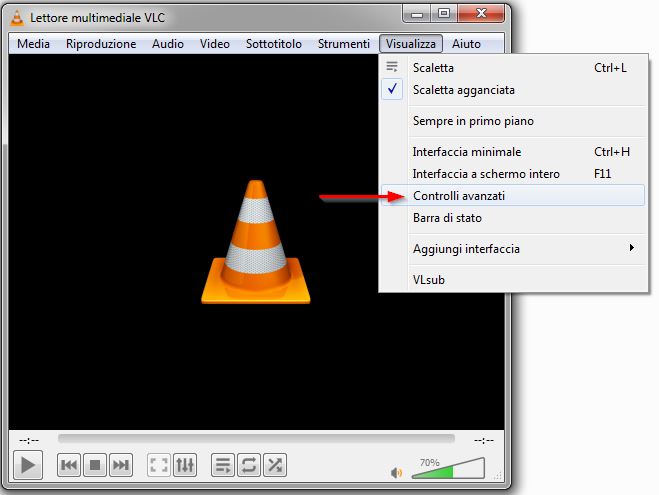This screenshot has height=495, width=659.
Task: Skip to next media in playlist
Action: click(x=121, y=465)
